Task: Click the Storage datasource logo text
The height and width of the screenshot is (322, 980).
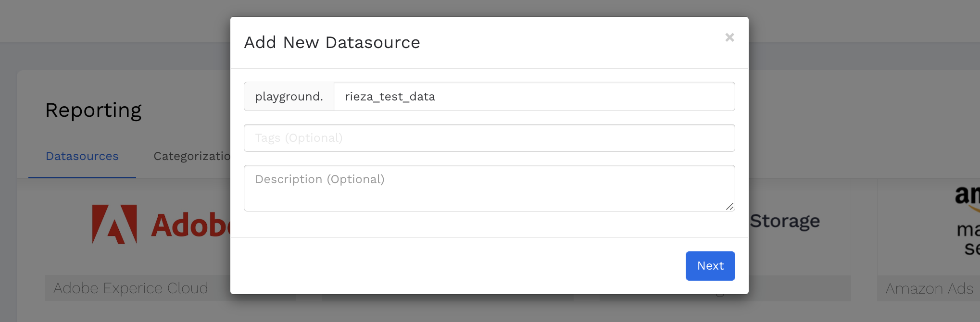Action: tap(785, 221)
